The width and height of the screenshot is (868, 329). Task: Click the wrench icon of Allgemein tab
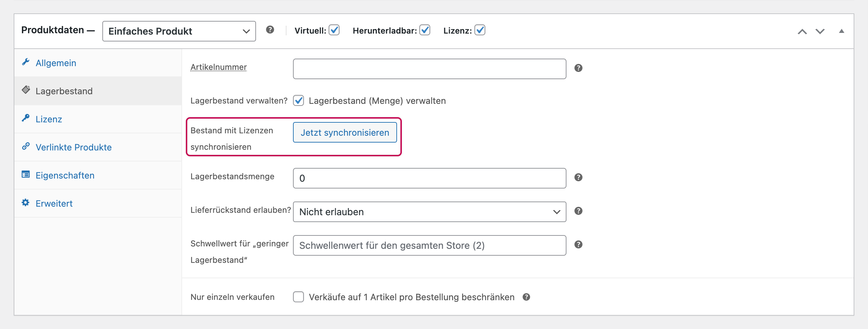[26, 62]
